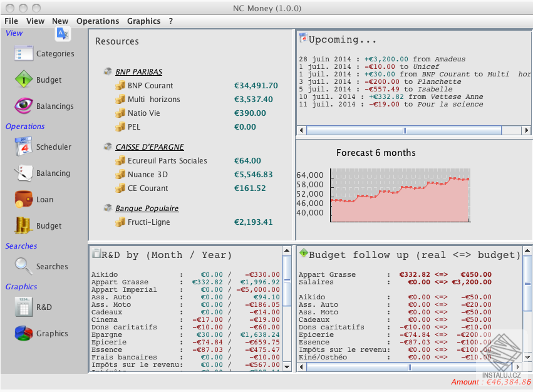
Task: Click the upcoming +€3,200.00 from Amadeus entry
Action: (x=382, y=59)
